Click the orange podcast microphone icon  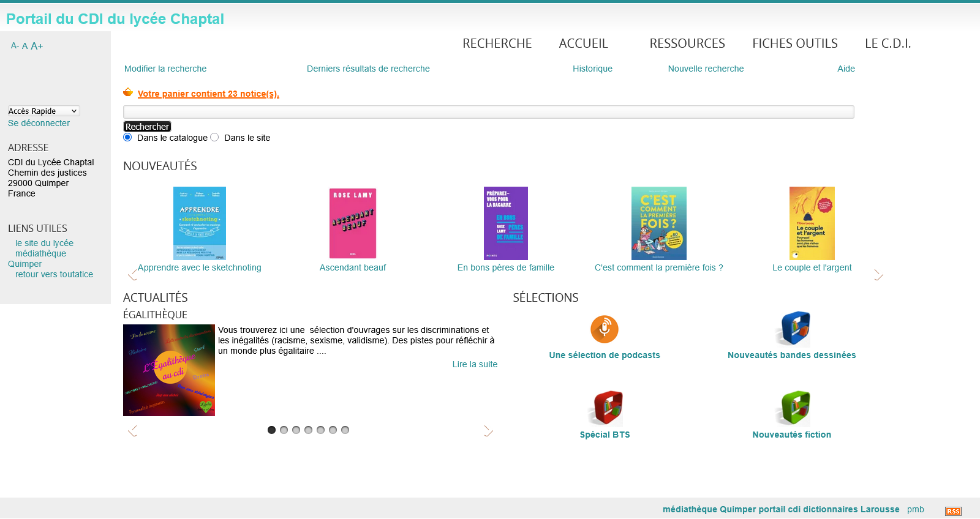604,329
